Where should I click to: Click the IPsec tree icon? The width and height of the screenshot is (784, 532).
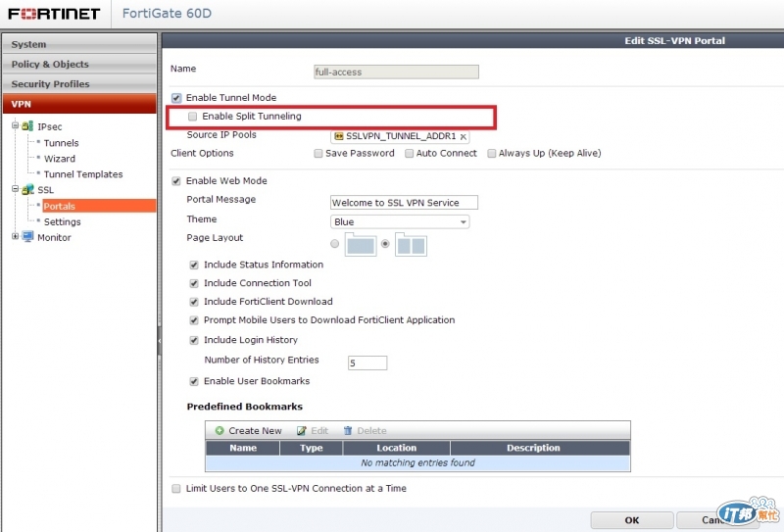coord(27,126)
